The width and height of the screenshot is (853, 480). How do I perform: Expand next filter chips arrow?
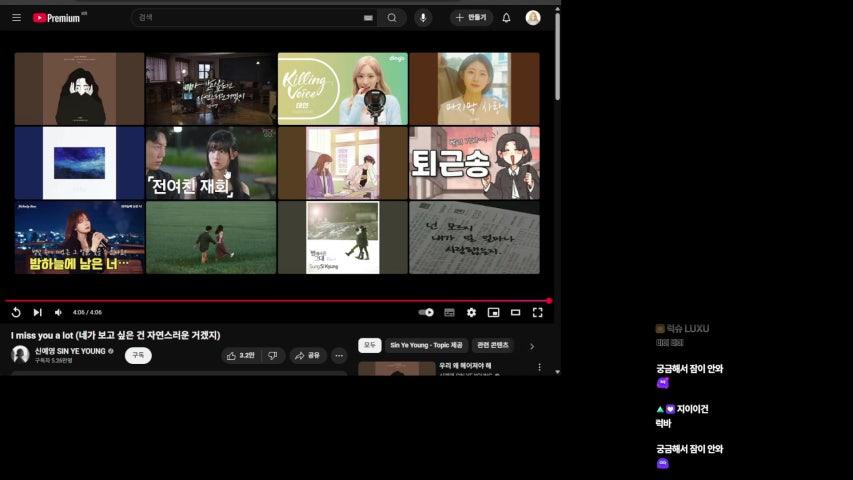point(531,346)
